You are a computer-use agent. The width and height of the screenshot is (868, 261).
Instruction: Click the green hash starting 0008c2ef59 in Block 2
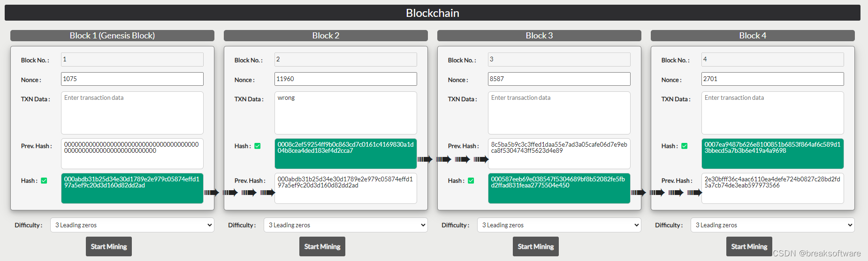coord(346,154)
